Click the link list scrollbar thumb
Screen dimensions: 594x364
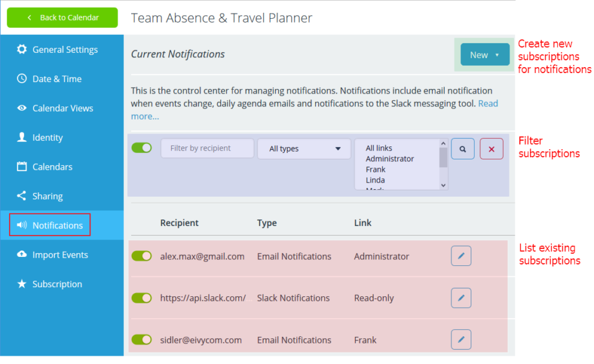[x=443, y=157]
